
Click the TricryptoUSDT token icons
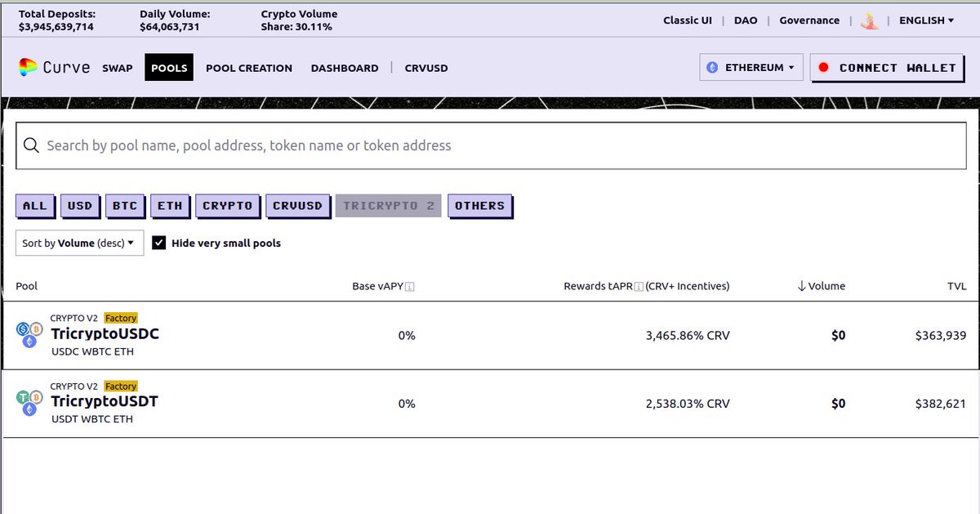[x=29, y=403]
